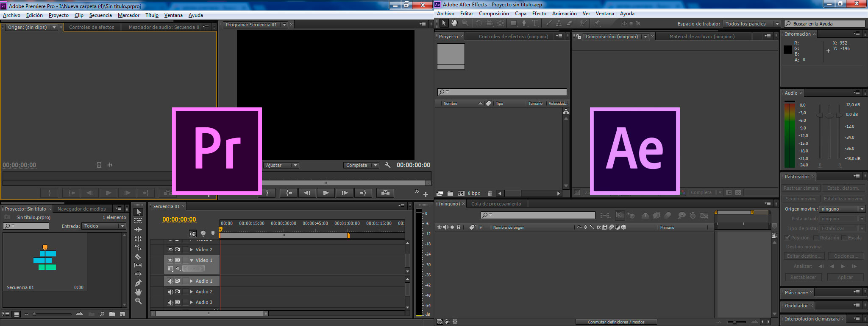Select the Clone Stamp tool in After Effects
The width and height of the screenshot is (868, 326).
[559, 23]
